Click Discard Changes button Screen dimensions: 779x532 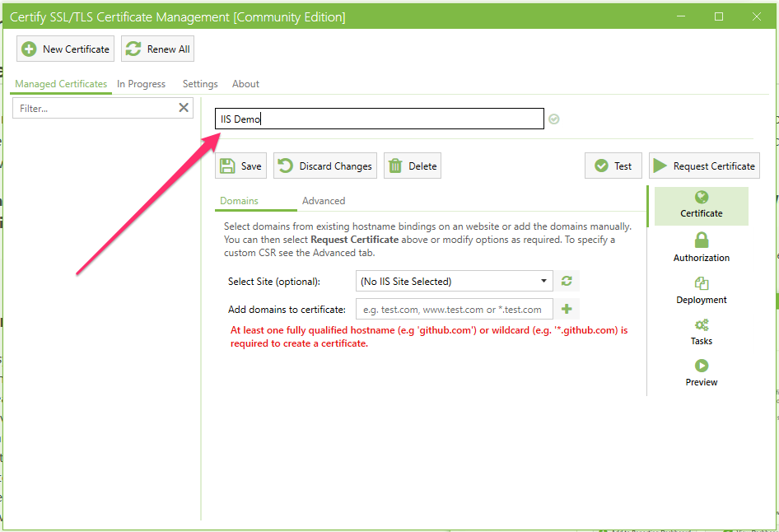pos(325,166)
